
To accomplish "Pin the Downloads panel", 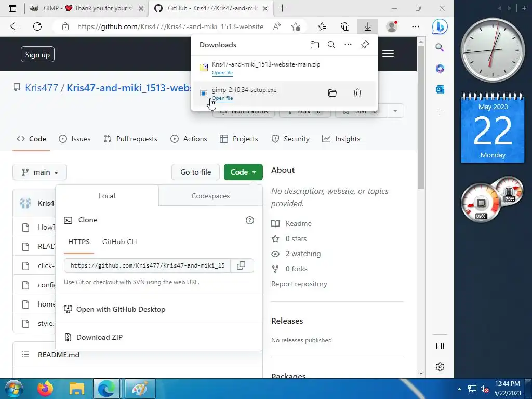I will coord(365,45).
